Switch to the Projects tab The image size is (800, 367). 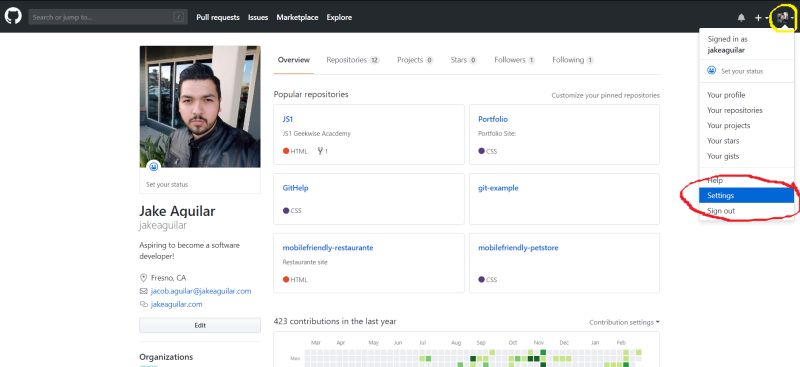(415, 60)
